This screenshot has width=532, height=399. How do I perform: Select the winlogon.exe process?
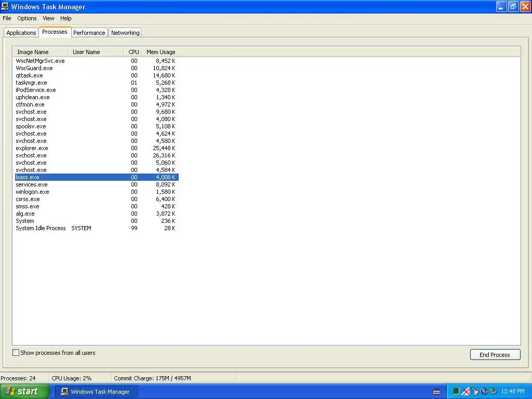tap(96, 192)
